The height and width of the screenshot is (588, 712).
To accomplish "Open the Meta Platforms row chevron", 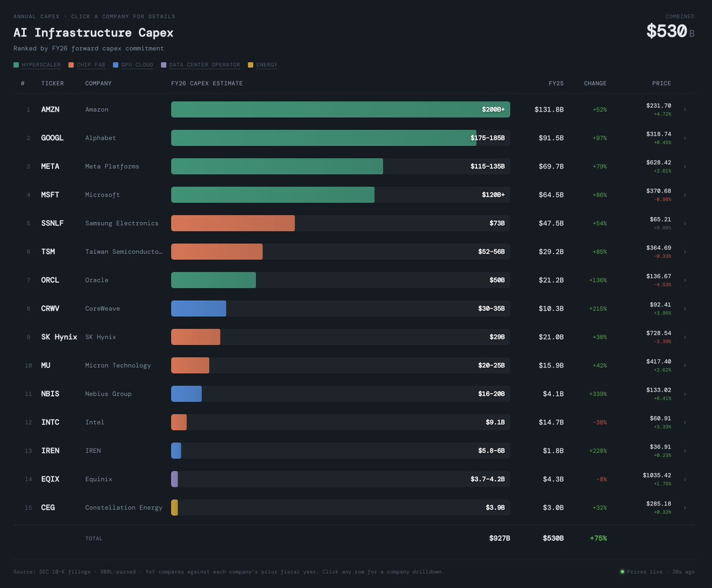I will coord(685,167).
